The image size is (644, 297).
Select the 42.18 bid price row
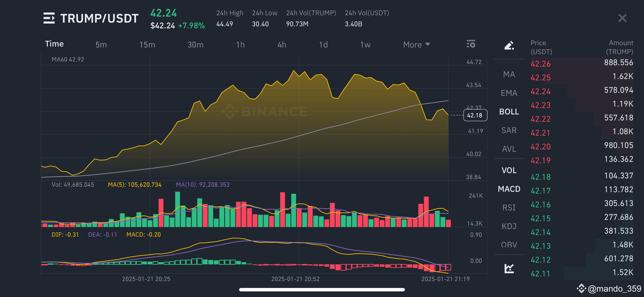click(x=582, y=176)
